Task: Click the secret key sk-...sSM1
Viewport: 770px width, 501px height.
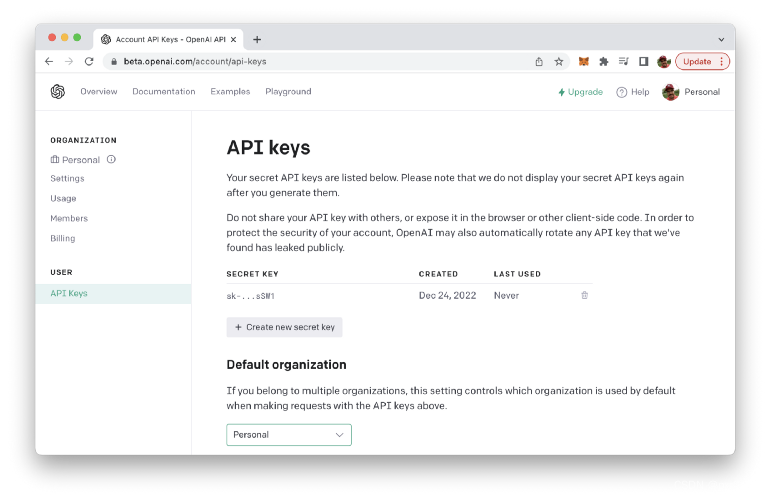Action: click(250, 296)
